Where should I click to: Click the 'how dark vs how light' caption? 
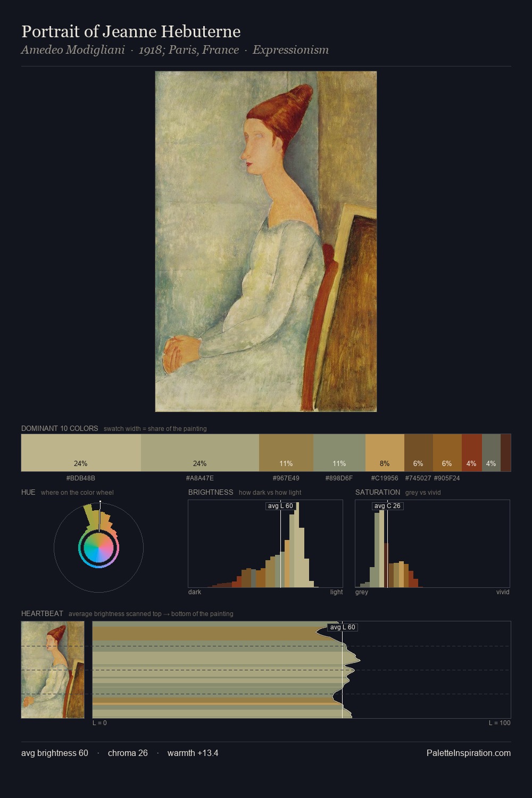[x=270, y=493]
